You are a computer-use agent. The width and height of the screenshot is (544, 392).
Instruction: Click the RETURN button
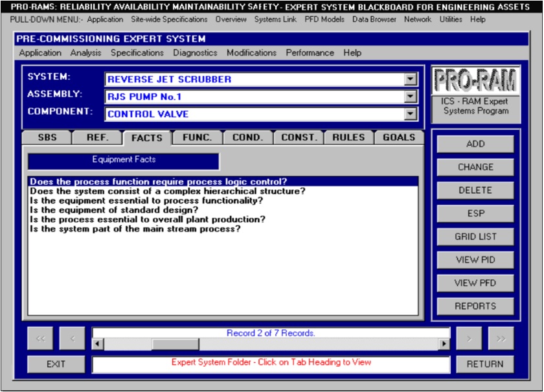tap(484, 364)
